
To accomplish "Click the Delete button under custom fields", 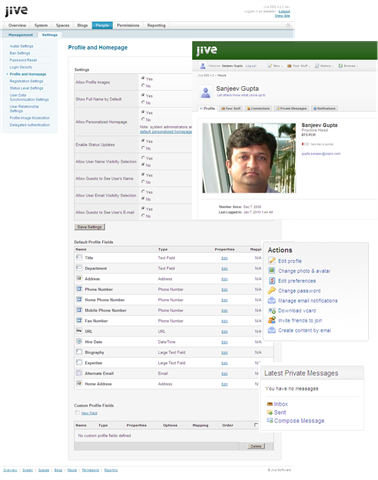I will (256, 446).
